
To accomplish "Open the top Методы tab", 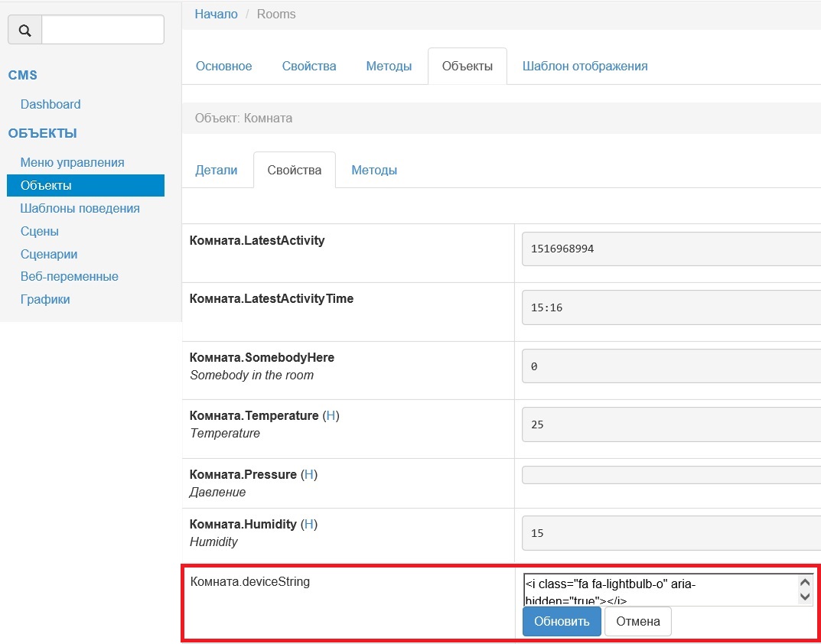I will (389, 67).
